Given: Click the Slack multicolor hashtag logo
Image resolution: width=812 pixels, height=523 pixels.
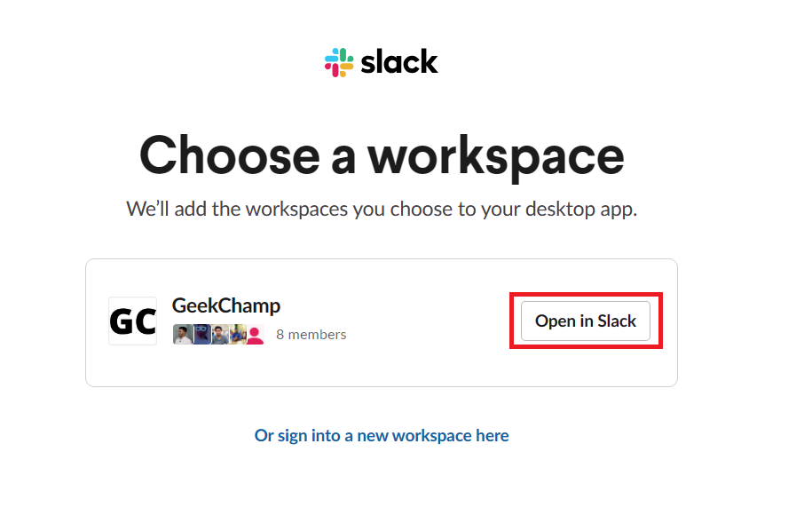Looking at the screenshot, I should click(x=339, y=62).
